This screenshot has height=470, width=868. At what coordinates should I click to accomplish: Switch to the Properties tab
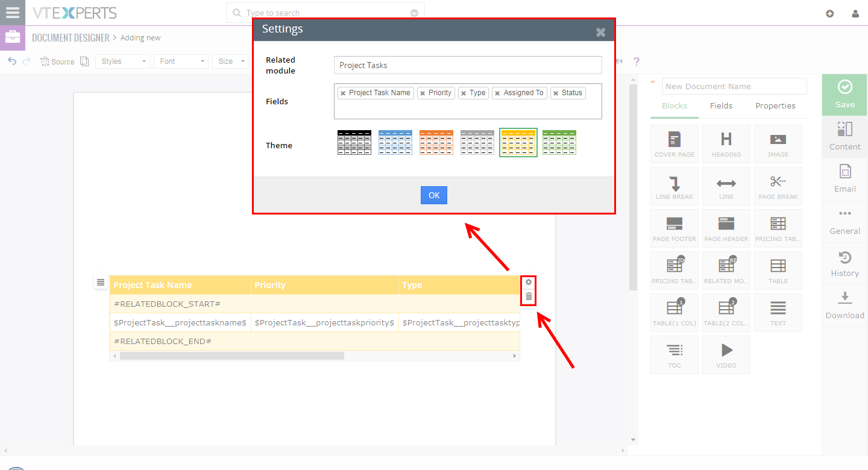tap(775, 105)
